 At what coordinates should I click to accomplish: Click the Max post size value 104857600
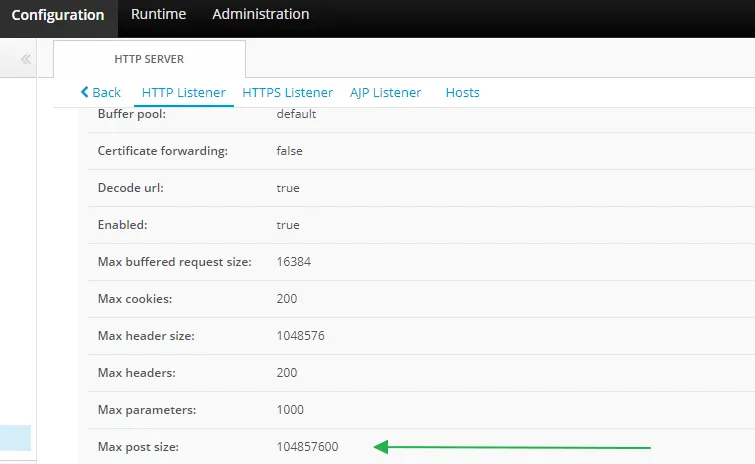pyautogui.click(x=307, y=446)
